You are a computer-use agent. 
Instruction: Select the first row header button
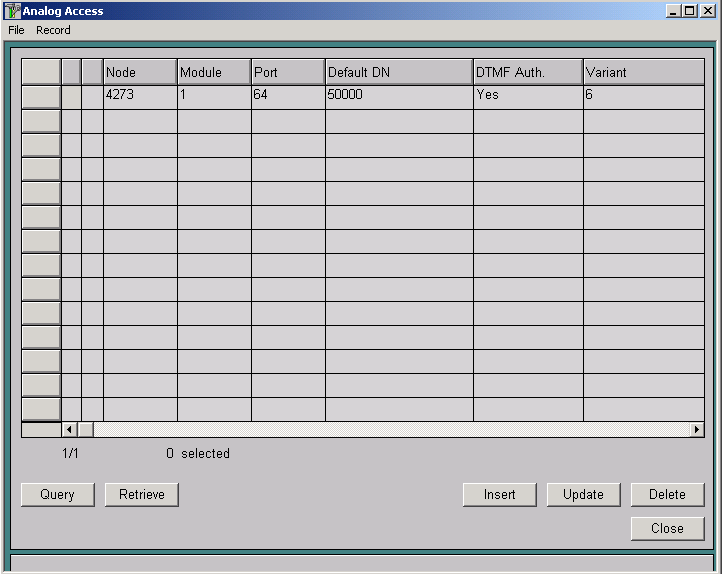(41, 96)
